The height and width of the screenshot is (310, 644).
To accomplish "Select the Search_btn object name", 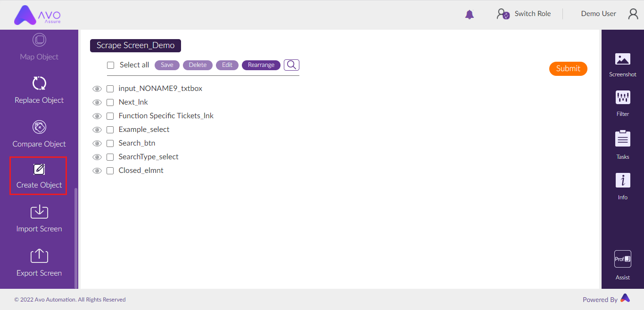I will [137, 143].
